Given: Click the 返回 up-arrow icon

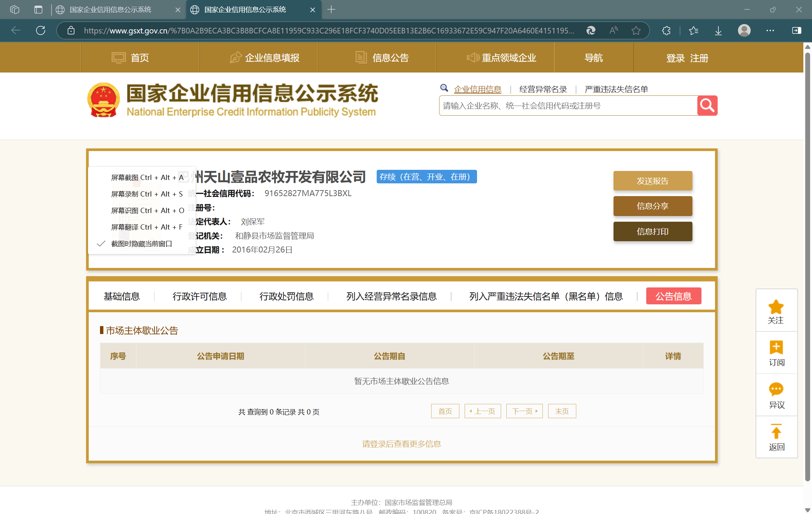Looking at the screenshot, I should (x=776, y=431).
